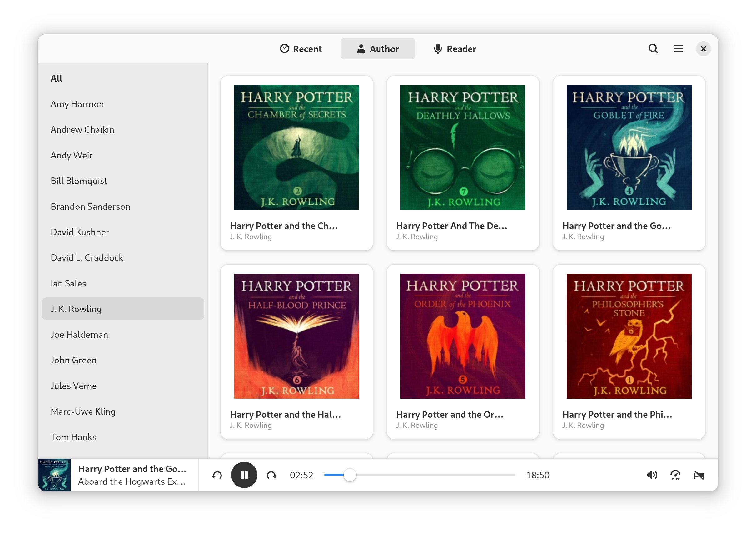Open the Half-Blood Prince book cover
Image resolution: width=756 pixels, height=533 pixels.
[x=296, y=336]
